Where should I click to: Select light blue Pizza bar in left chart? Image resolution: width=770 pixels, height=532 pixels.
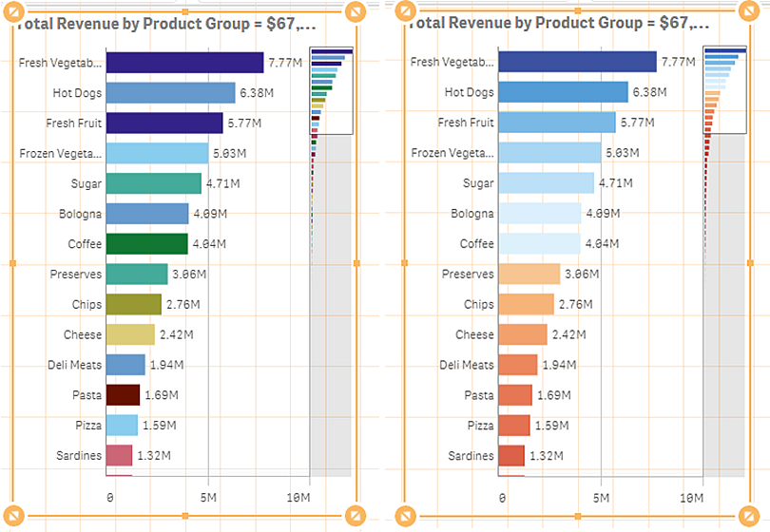pos(122,425)
